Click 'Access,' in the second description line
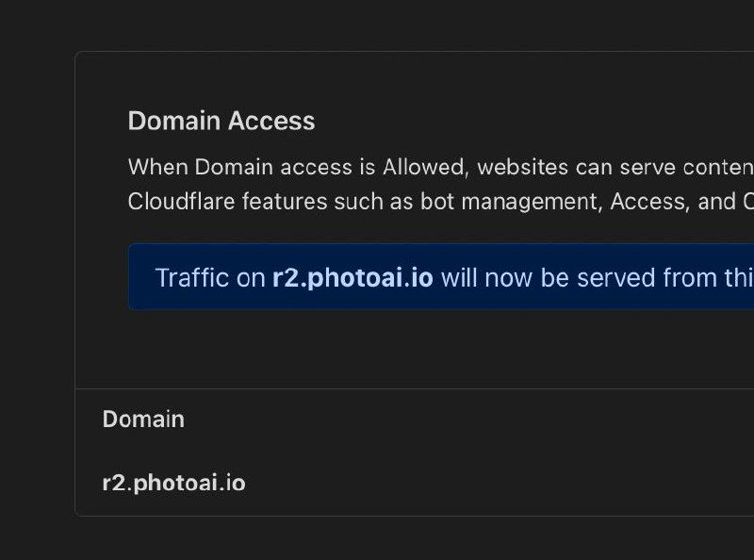Viewport: 754px width, 560px height. (649, 203)
